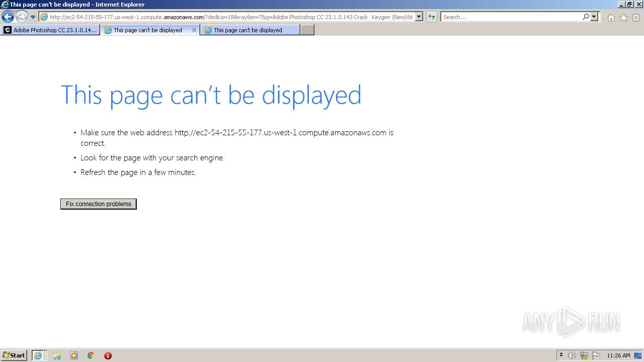Click the magnifier search icon

click(x=586, y=17)
